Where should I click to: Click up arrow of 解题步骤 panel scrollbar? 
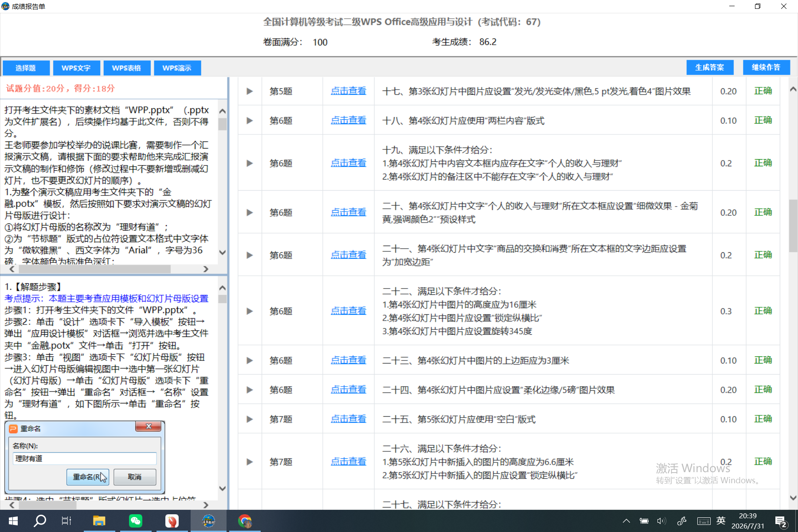pyautogui.click(x=223, y=288)
